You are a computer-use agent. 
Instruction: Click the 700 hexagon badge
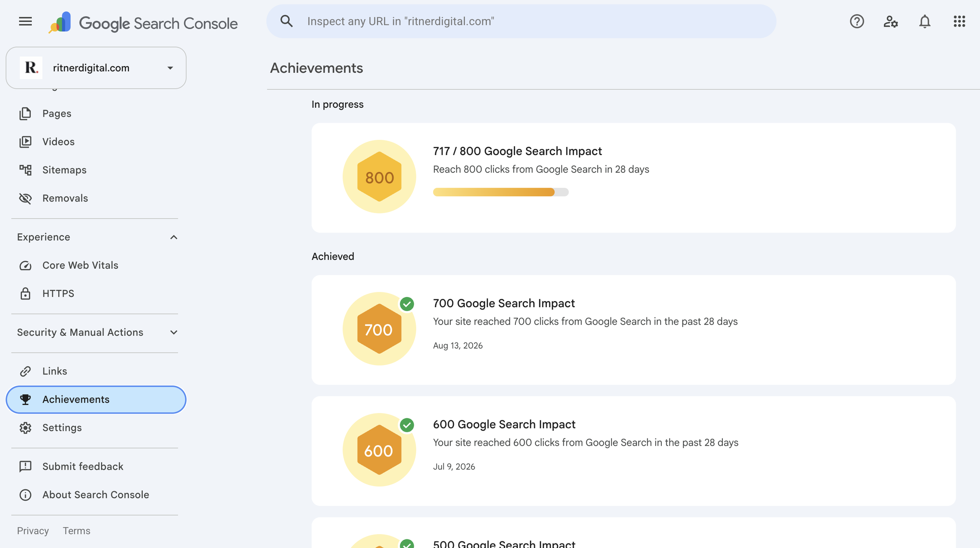coord(379,329)
